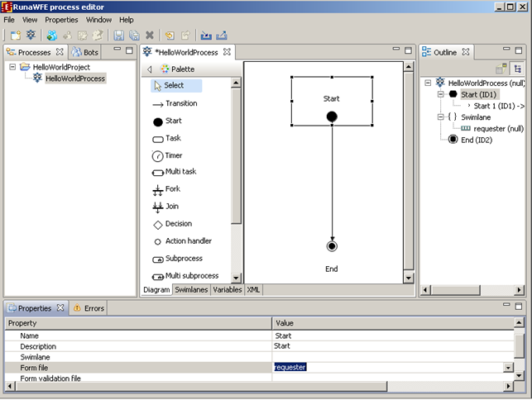Collapse the HelloWorldProject tree node
The height and width of the screenshot is (400, 532).
12,67
